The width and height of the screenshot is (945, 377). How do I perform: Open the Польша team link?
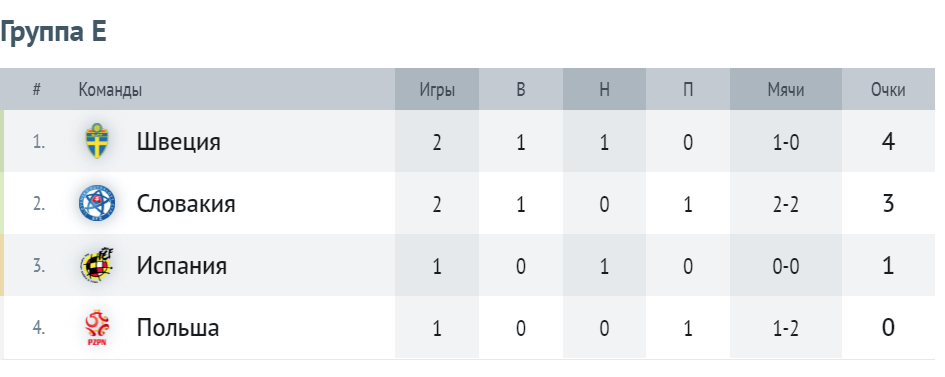click(x=178, y=328)
